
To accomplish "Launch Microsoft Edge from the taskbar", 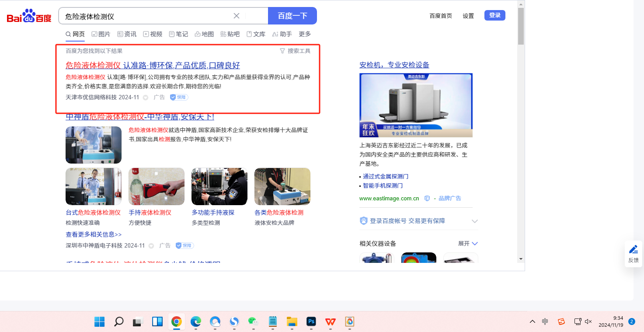I will coord(195,322).
